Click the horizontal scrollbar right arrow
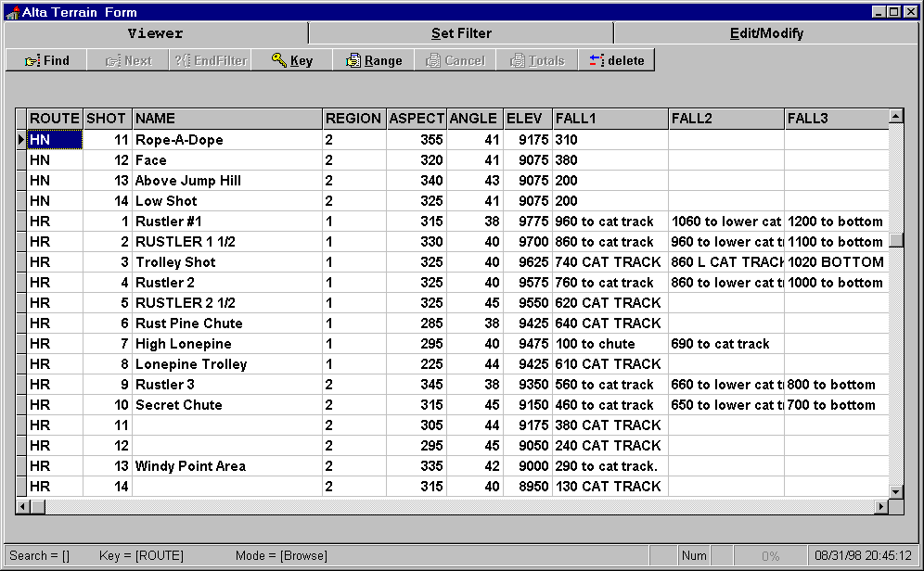Screen dimensions: 924x571 [881, 507]
